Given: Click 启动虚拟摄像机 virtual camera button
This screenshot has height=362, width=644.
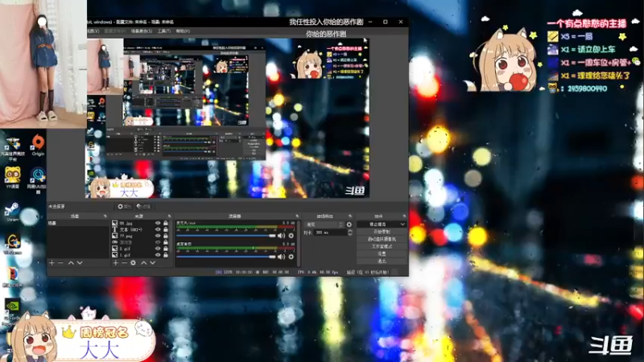Looking at the screenshot, I should [x=382, y=239].
